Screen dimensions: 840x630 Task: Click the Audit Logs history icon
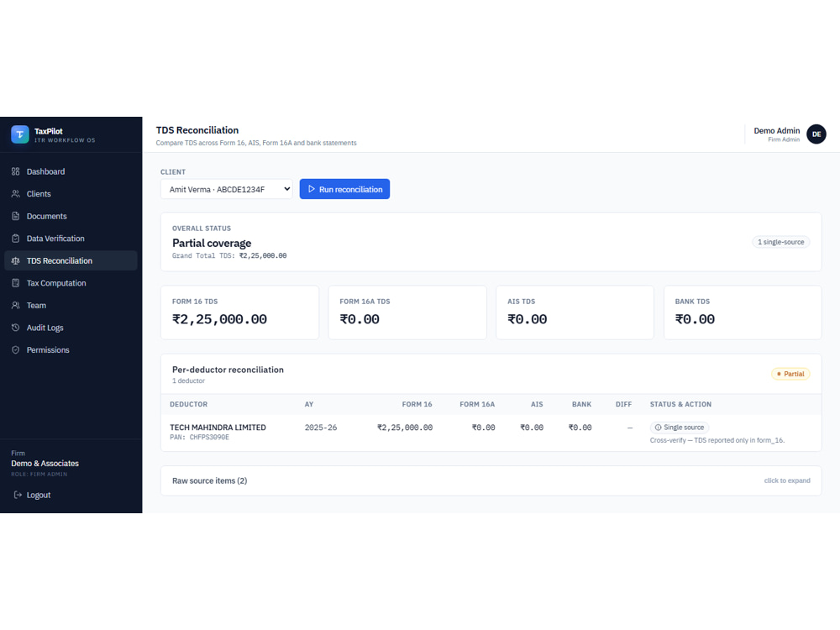(15, 328)
